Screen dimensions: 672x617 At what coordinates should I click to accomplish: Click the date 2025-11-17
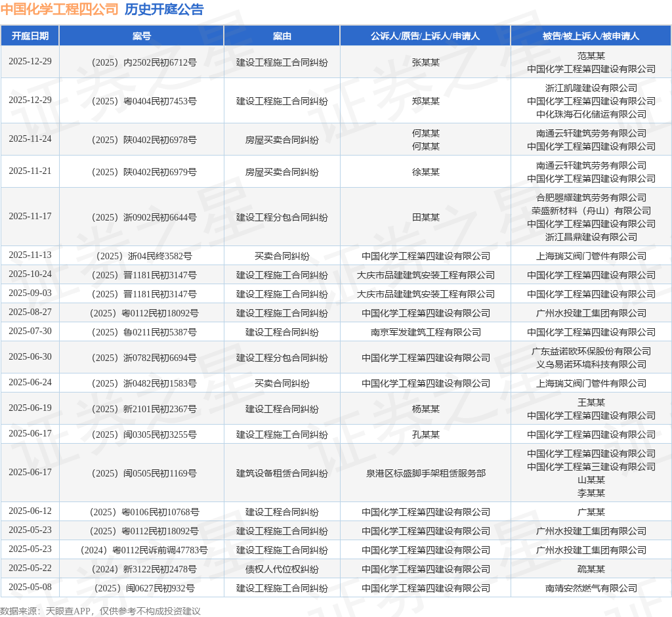tap(30, 217)
